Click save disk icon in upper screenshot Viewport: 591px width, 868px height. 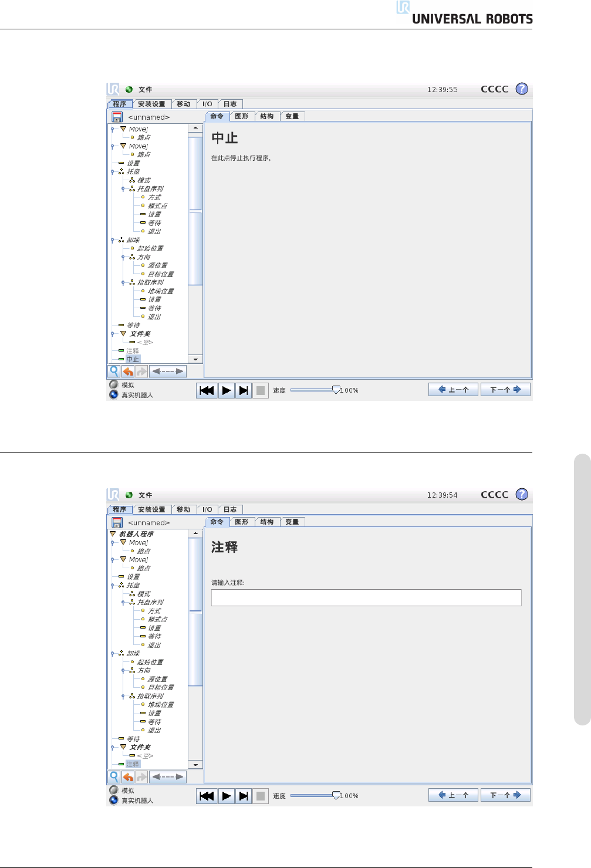[x=117, y=117]
